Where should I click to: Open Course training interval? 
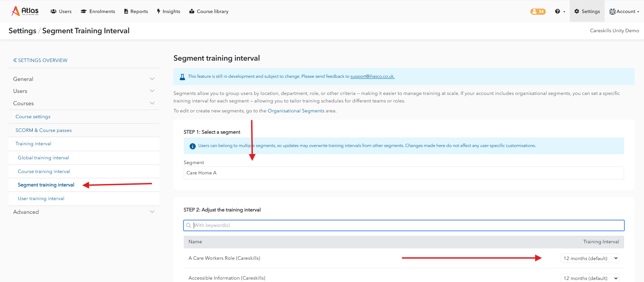click(44, 171)
